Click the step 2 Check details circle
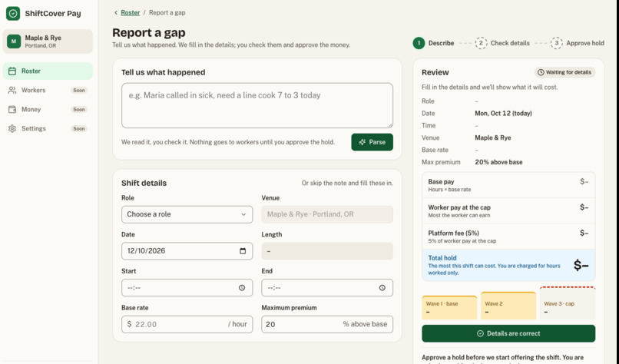The width and height of the screenshot is (619, 364). coord(481,43)
